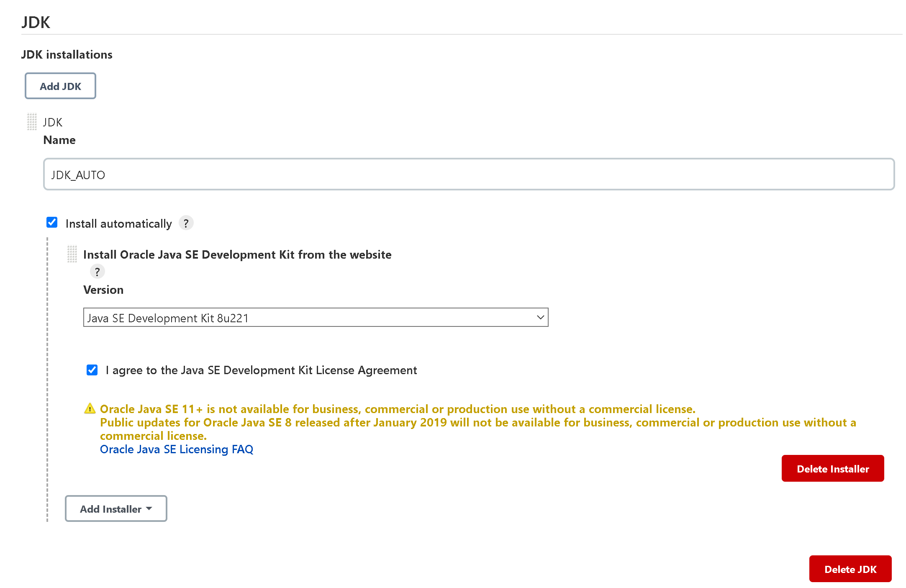Click the Add Installer caret arrow

(x=149, y=508)
